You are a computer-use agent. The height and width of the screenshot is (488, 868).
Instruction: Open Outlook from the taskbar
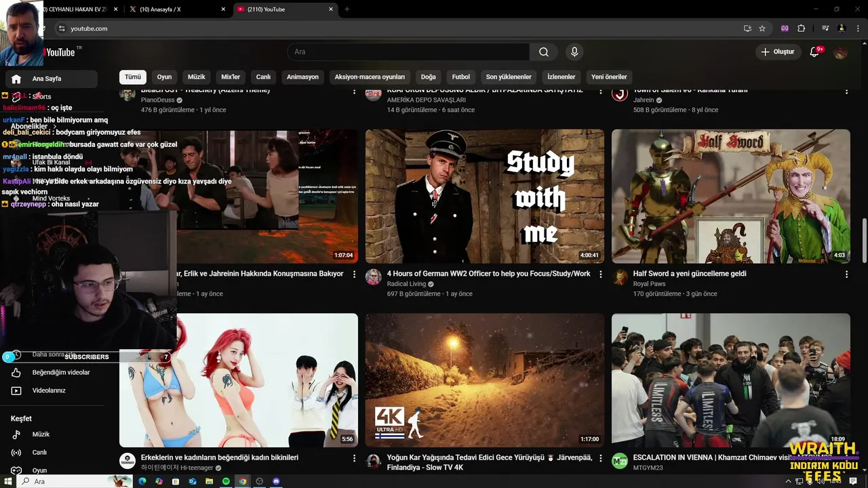[x=193, y=481]
